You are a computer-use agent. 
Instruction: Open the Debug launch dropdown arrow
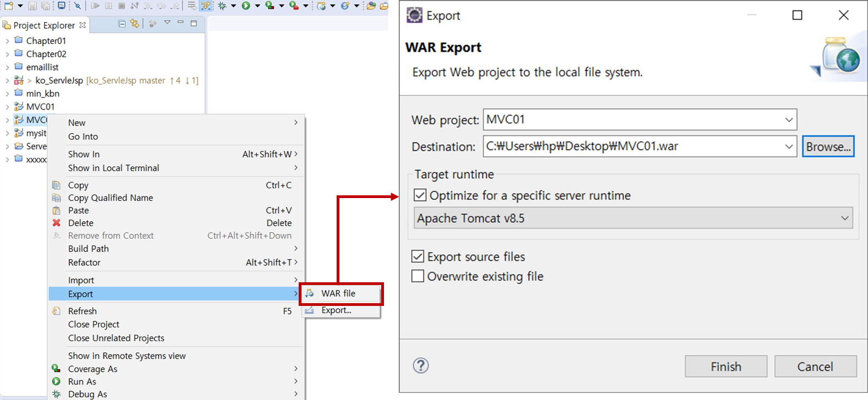[x=234, y=6]
